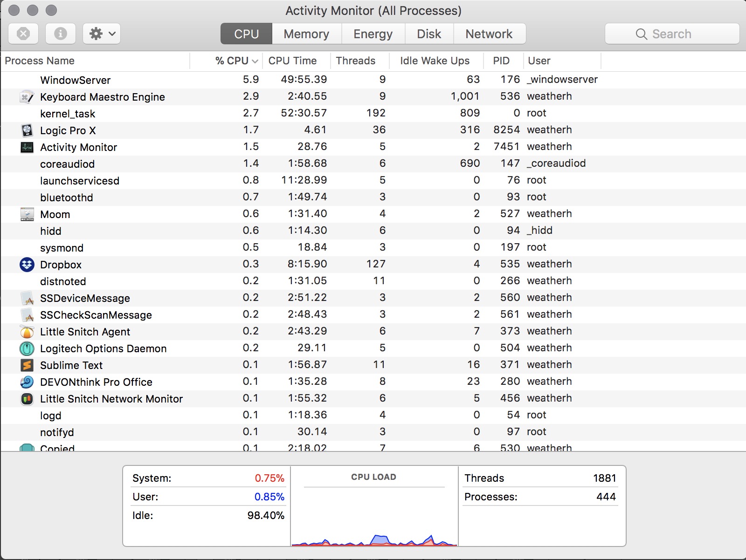
Task: Click Logic Pro X PID 8254
Action: coord(506,130)
